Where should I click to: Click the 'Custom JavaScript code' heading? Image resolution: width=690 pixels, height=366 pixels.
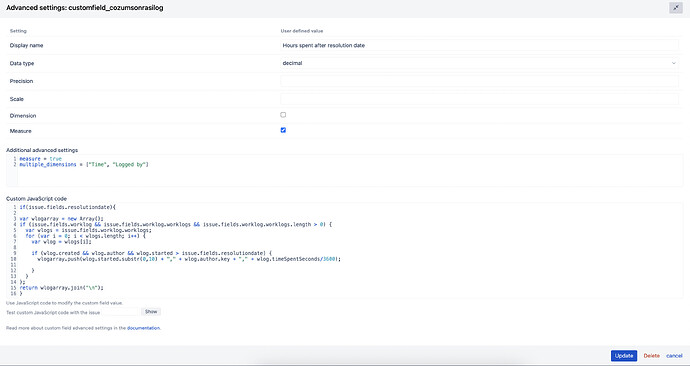[x=37, y=199]
